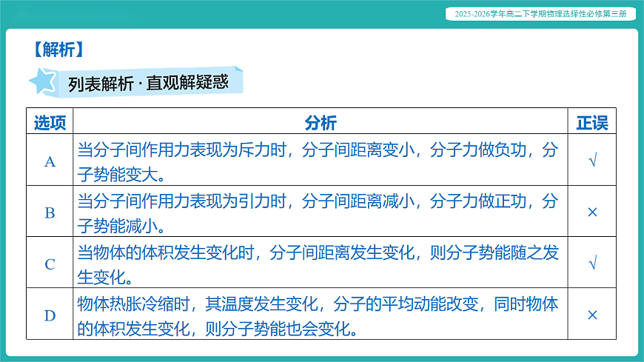The image size is (644, 362).
Task: Select option letter D cell
Action: tap(50, 315)
